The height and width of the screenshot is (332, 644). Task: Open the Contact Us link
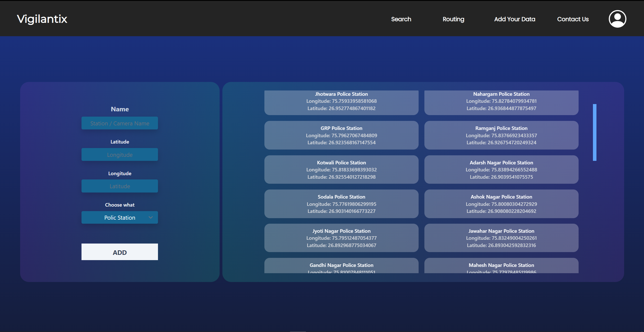(x=573, y=19)
